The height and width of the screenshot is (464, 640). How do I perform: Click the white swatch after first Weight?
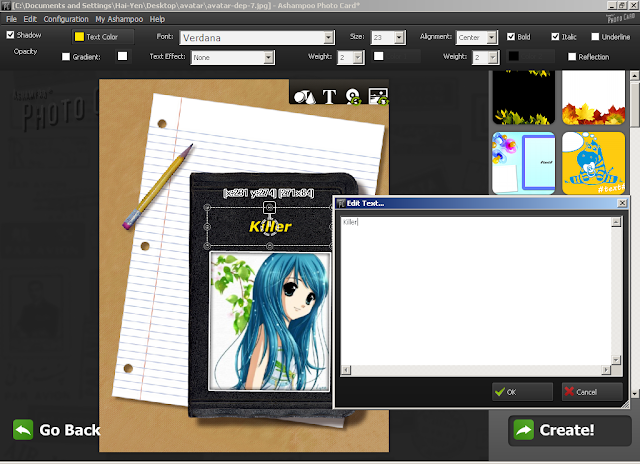[x=379, y=56]
